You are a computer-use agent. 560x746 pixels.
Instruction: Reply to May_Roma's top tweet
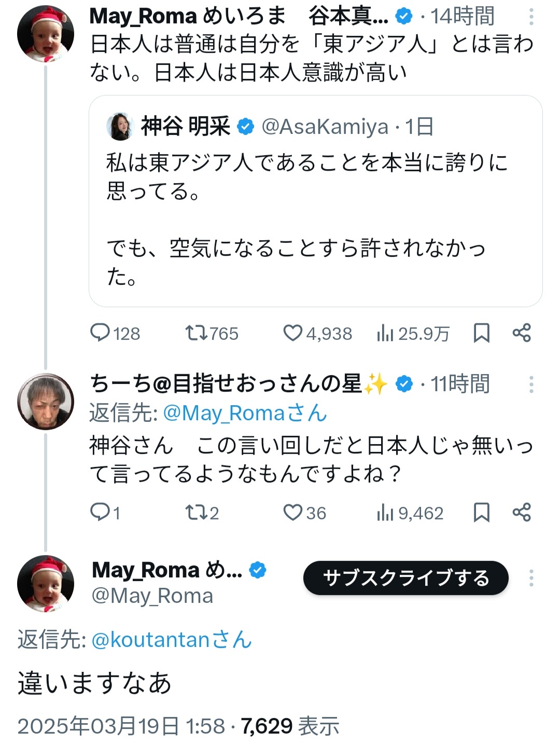(x=100, y=333)
